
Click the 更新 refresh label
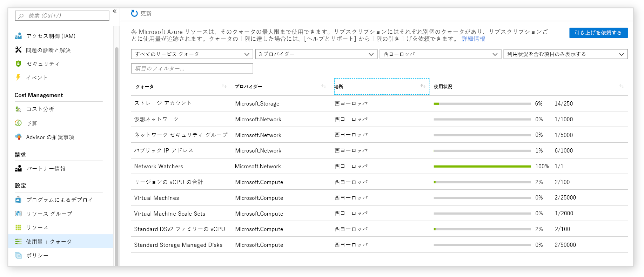[x=146, y=13]
